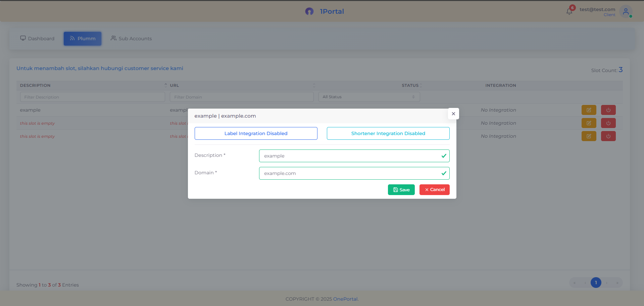644x306 pixels.
Task: Toggle Shortener Integration in the modal
Action: [388, 133]
